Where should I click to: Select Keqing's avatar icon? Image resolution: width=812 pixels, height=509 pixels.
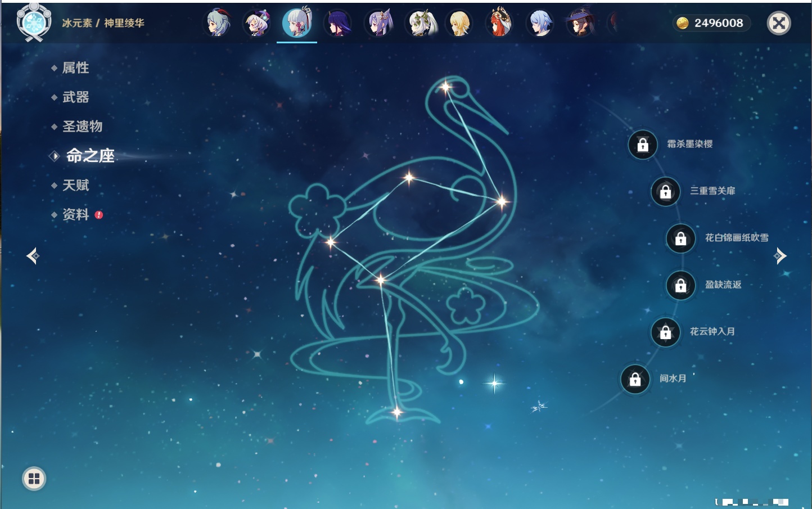(379, 24)
